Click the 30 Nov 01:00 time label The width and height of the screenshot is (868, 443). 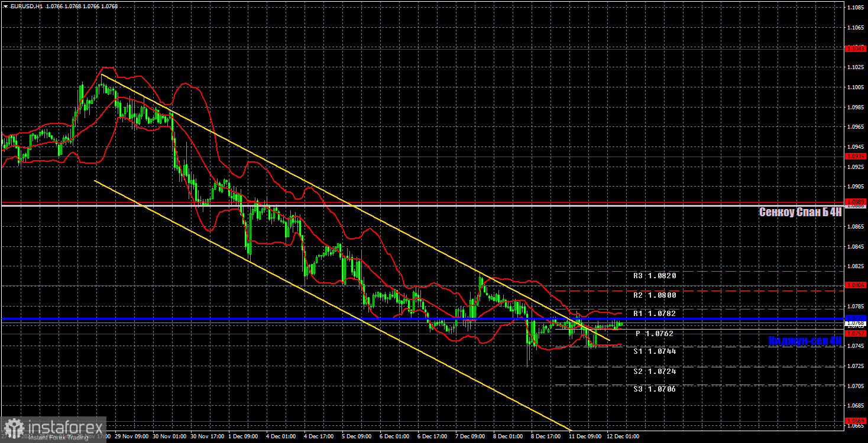[x=169, y=437]
